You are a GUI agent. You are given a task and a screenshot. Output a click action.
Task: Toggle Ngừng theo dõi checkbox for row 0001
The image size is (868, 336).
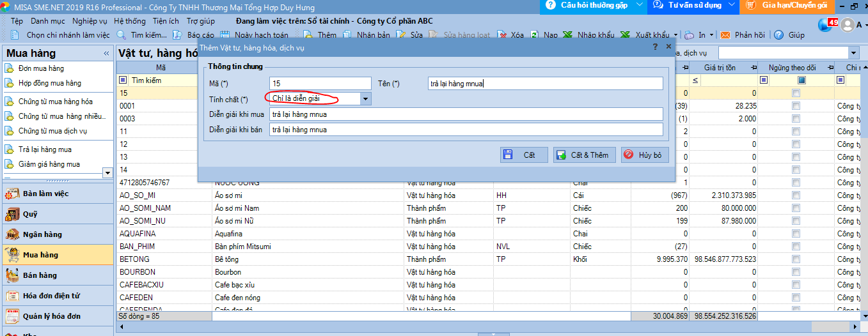(x=796, y=106)
